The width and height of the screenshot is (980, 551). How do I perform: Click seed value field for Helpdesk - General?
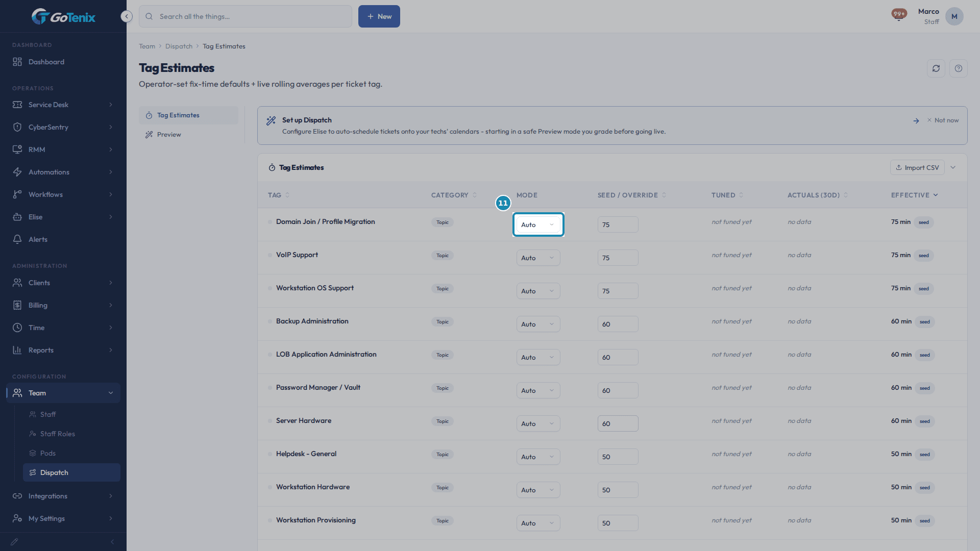click(x=618, y=457)
